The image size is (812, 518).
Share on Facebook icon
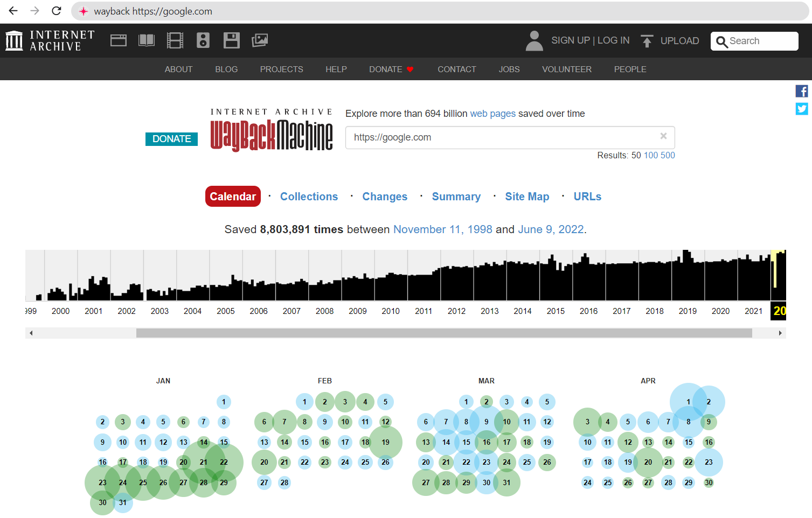pyautogui.click(x=802, y=91)
